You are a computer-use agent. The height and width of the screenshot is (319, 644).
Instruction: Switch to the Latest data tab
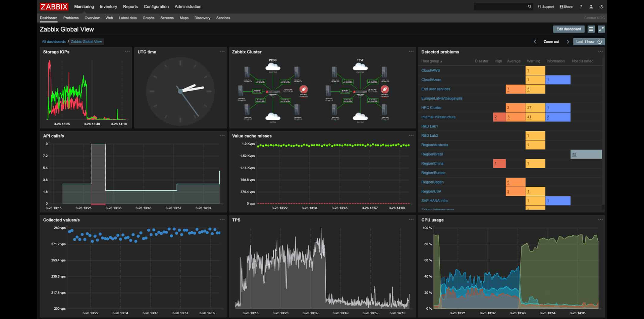[127, 18]
